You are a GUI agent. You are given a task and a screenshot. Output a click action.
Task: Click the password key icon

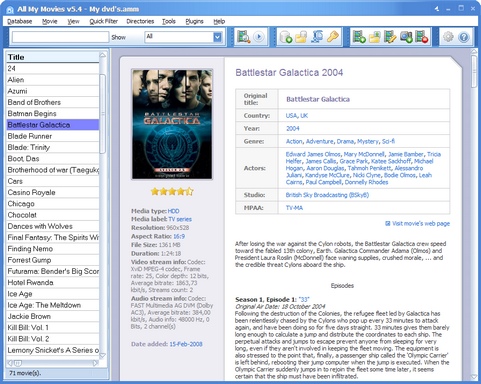[332, 37]
